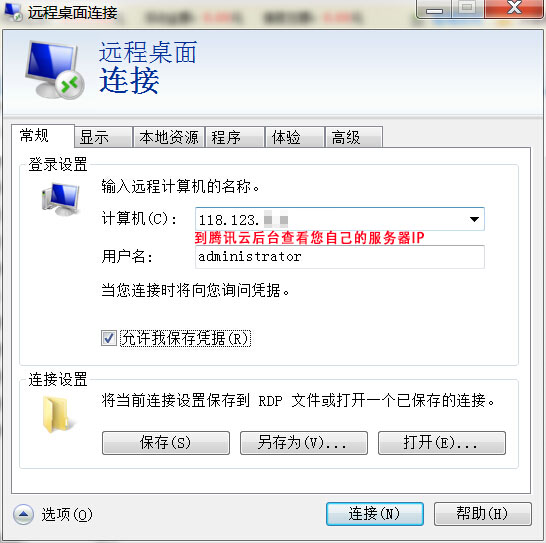
Task: Click the Remote Desktop title bar icon
Action: pyautogui.click(x=13, y=11)
